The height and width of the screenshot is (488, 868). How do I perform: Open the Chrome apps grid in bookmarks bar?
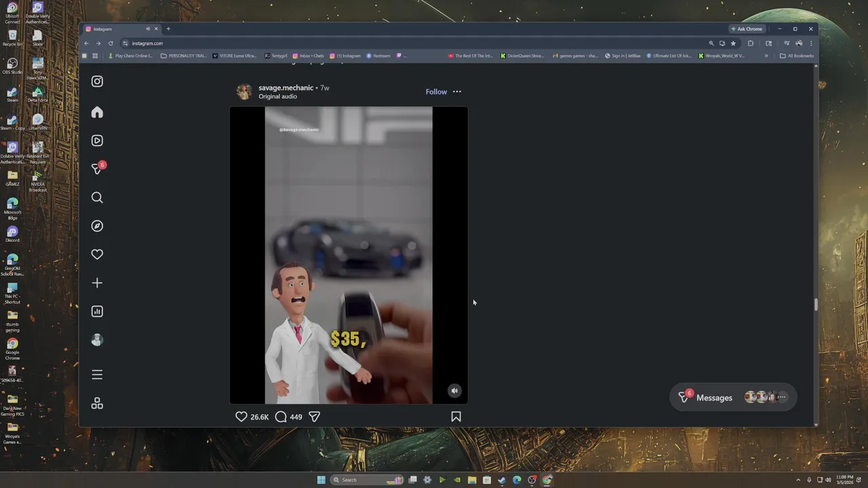point(95,56)
